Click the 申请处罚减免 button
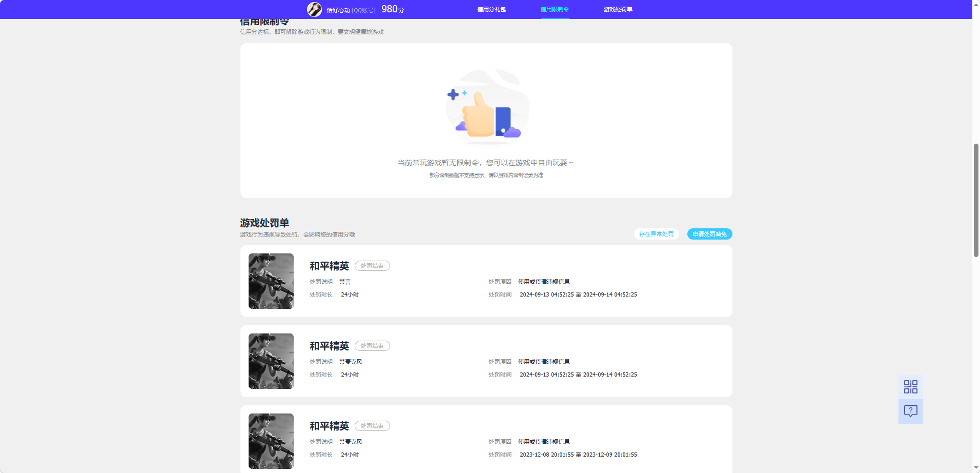Viewport: 980px width, 473px height. click(x=709, y=234)
